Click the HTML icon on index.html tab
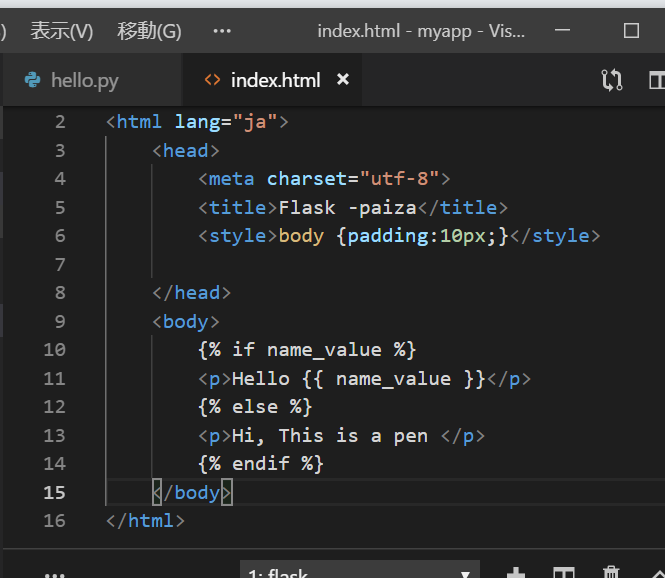Image resolution: width=665 pixels, height=578 pixels. tap(212, 81)
